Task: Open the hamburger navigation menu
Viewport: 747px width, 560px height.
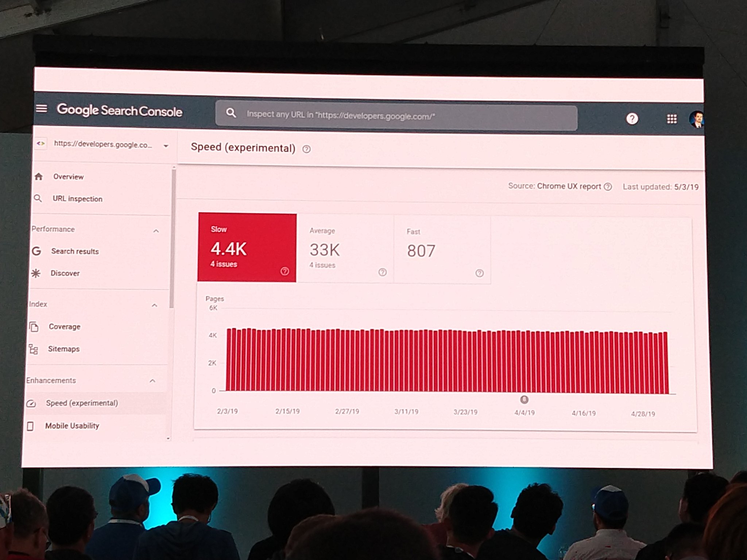Action: 42,108
